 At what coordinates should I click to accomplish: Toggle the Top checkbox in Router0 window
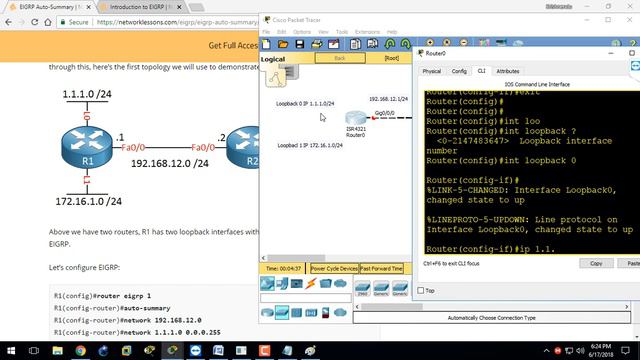pyautogui.click(x=421, y=290)
